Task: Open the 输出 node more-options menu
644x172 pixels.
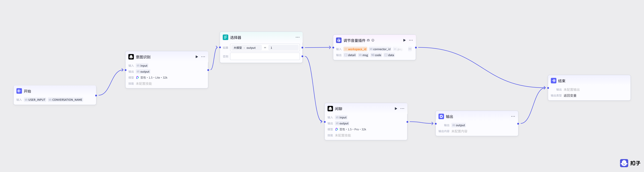Action: click(x=513, y=116)
